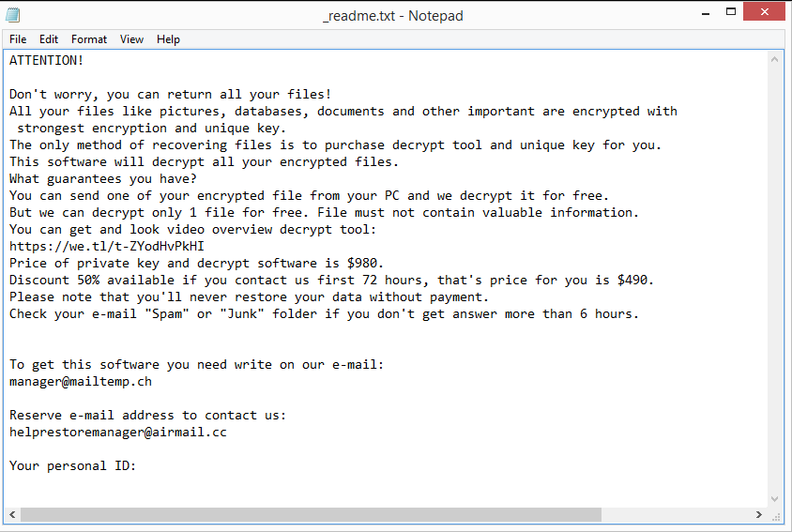
Task: Open the Format menu
Action: pos(89,39)
